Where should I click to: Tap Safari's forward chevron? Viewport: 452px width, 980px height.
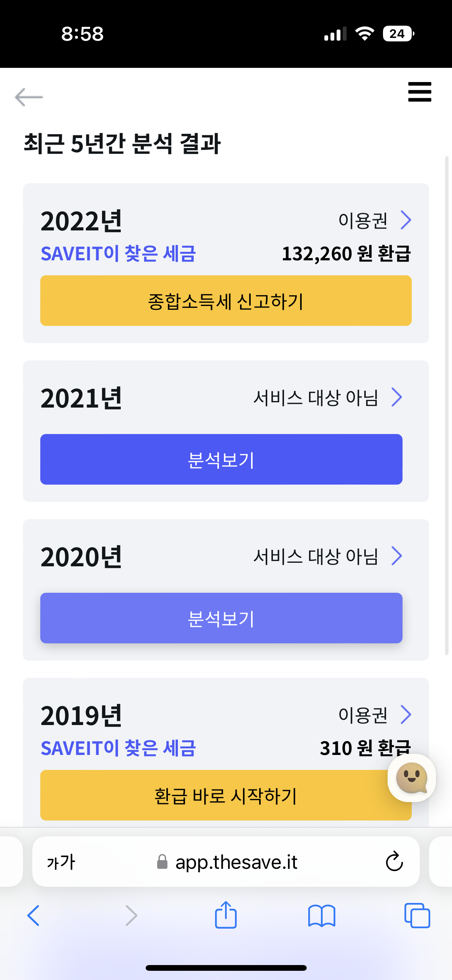[x=131, y=916]
